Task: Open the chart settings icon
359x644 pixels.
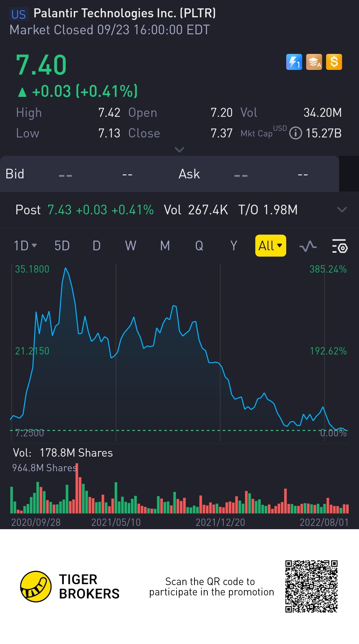Action: coord(340,246)
